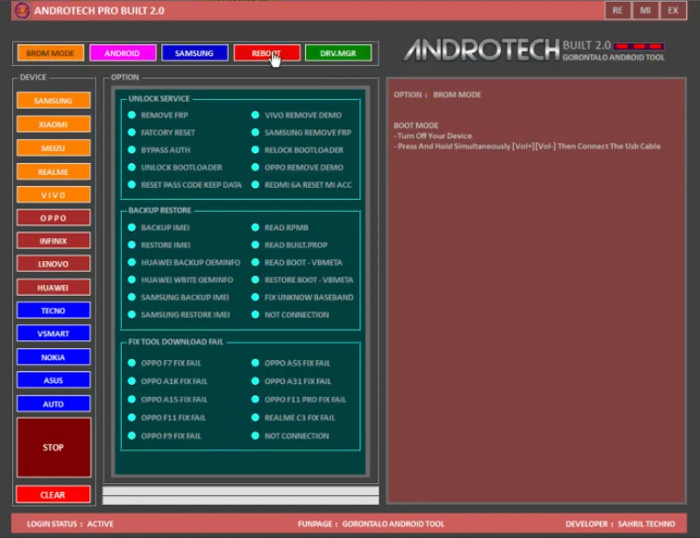Image resolution: width=700 pixels, height=538 pixels.
Task: Select READ BOOT - VBMETA option
Action: point(297,263)
